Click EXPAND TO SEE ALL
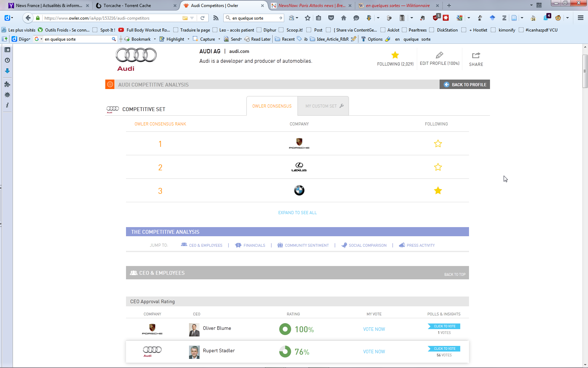This screenshot has width=588, height=368. (297, 213)
